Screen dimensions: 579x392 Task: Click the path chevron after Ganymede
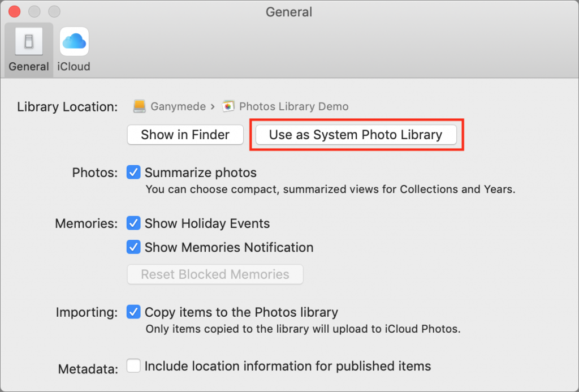(212, 106)
